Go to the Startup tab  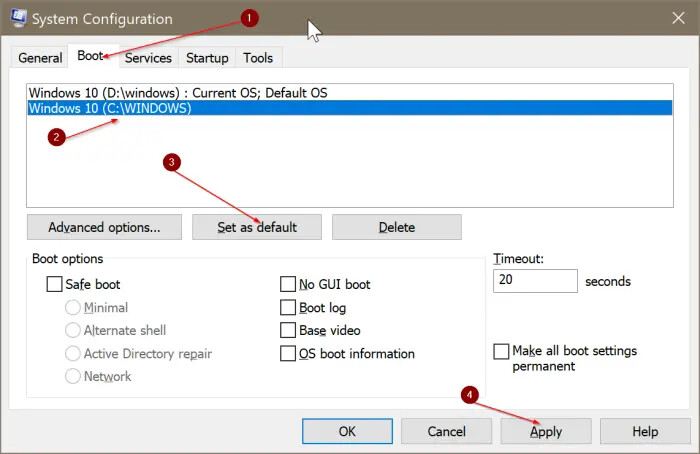click(207, 58)
